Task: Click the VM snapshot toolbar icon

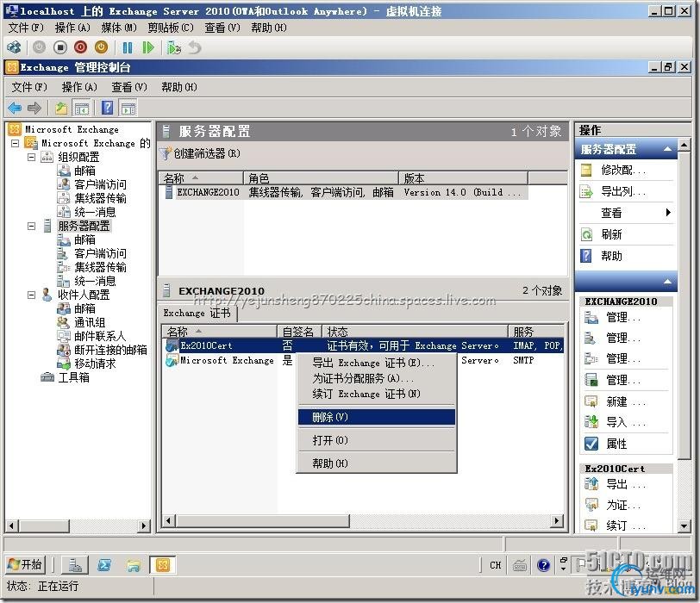Action: [173, 47]
